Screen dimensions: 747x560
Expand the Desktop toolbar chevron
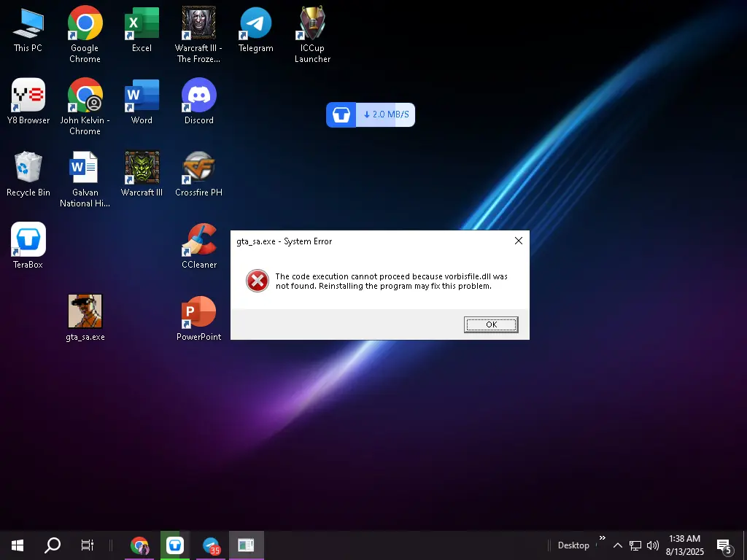602,538
